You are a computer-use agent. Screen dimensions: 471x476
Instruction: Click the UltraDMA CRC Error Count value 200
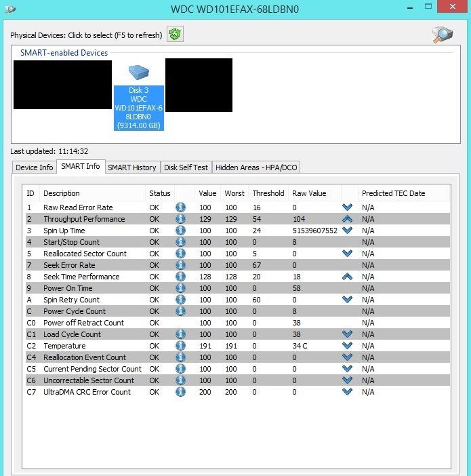pos(205,392)
